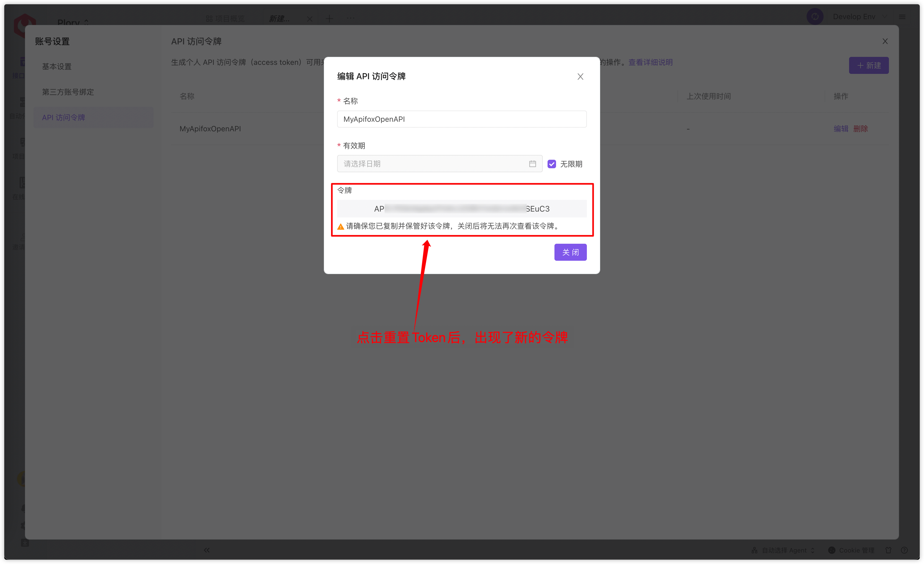Viewport: 924px width, 564px height.
Task: Collapse sidebar with double-chevron icon
Action: pos(207,550)
